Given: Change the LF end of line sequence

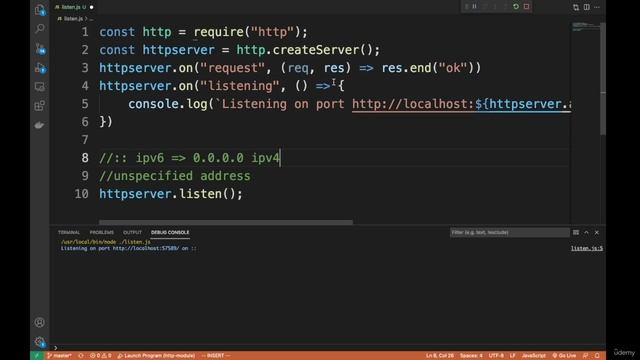Looking at the screenshot, I should point(512,356).
